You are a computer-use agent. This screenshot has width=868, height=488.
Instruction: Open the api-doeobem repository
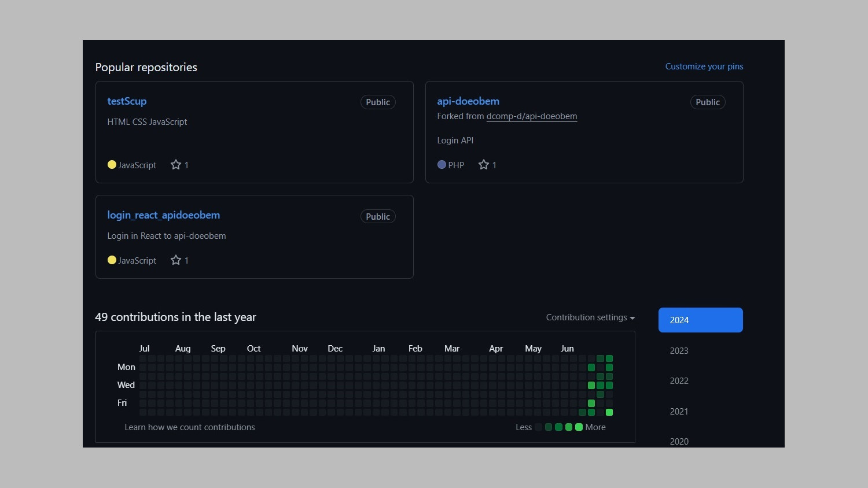tap(468, 101)
